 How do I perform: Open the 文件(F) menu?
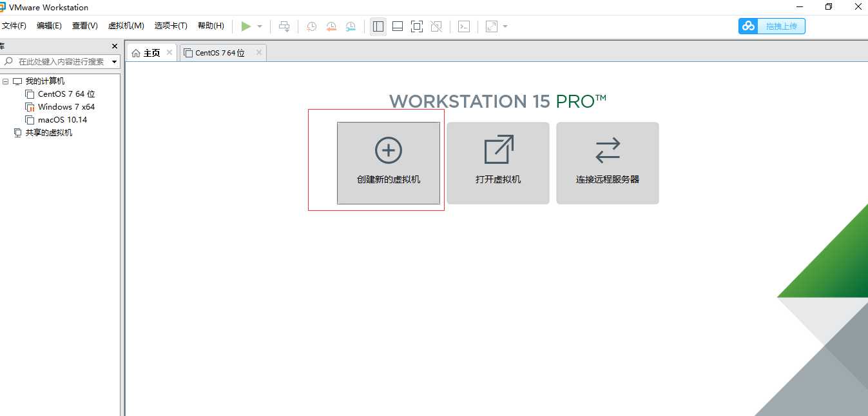click(14, 26)
